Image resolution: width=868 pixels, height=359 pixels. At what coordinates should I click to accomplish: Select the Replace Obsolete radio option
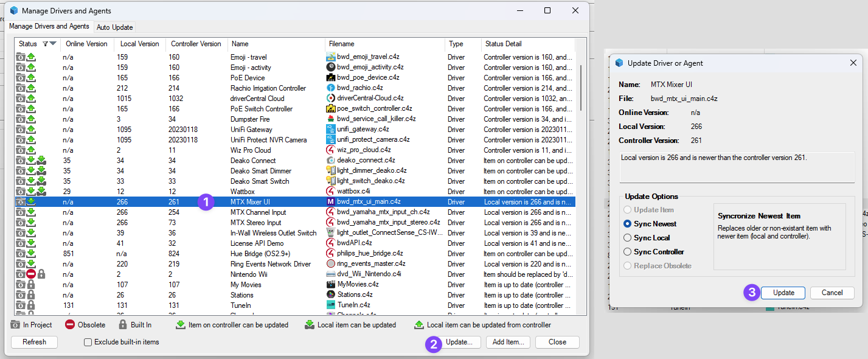pyautogui.click(x=628, y=266)
